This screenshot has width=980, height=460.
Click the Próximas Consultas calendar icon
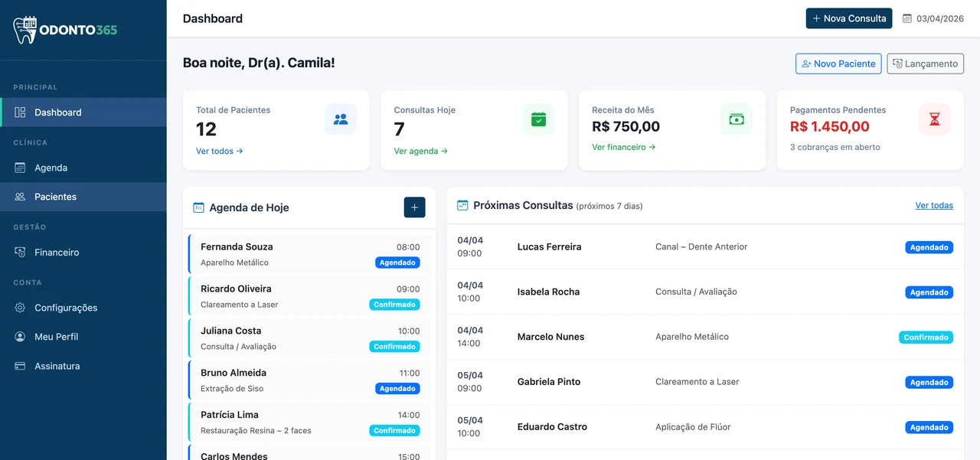click(x=462, y=205)
